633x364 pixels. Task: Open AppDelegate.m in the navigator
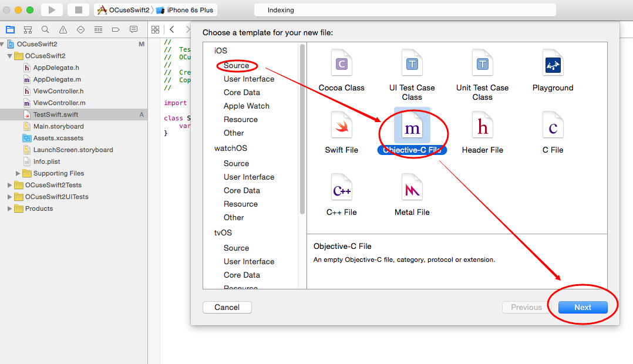coord(57,79)
